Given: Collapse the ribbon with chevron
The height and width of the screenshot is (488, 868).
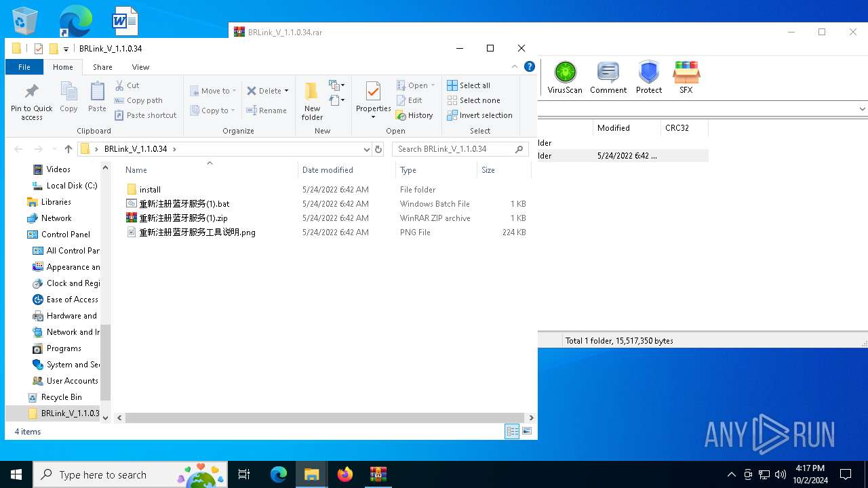Looking at the screenshot, I should [514, 66].
